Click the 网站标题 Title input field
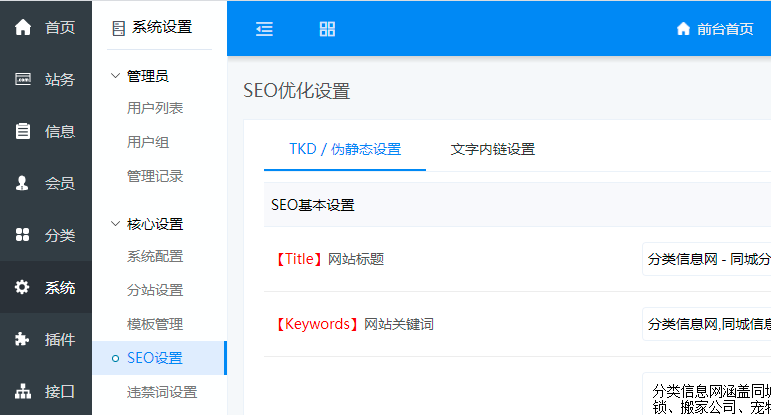Screen dimensions: 771x415 click(707, 259)
